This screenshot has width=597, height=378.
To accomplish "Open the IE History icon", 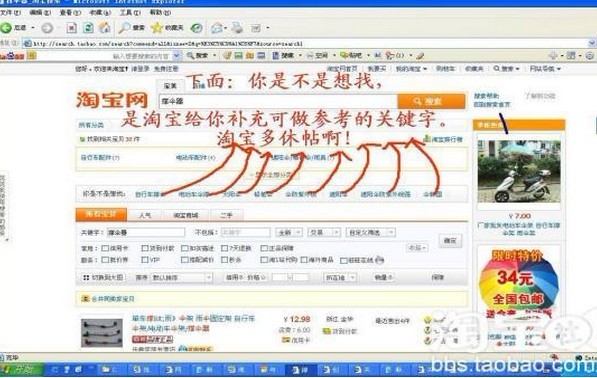I will [x=196, y=28].
